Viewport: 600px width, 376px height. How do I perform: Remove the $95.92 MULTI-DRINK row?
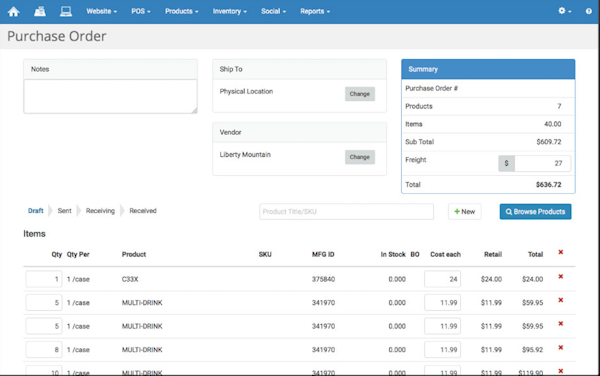(561, 347)
